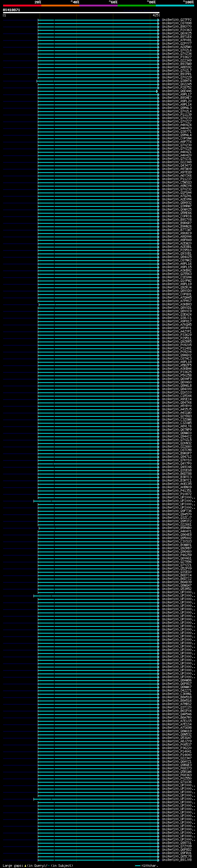Select hit label UniRef100_C1EGH4
Screen dimensions: 197x868
(x=177, y=277)
